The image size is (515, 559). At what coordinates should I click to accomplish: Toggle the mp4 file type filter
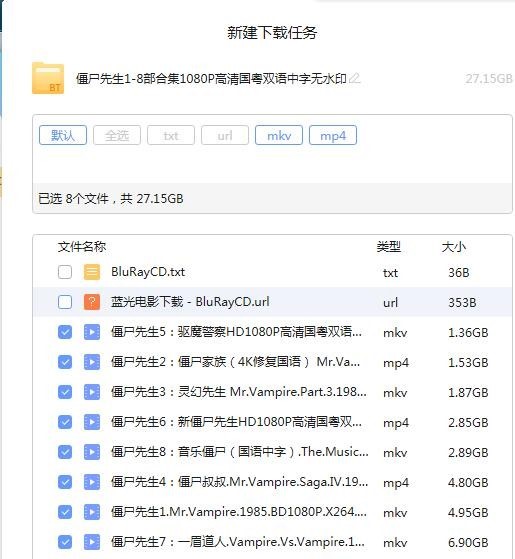point(333,135)
